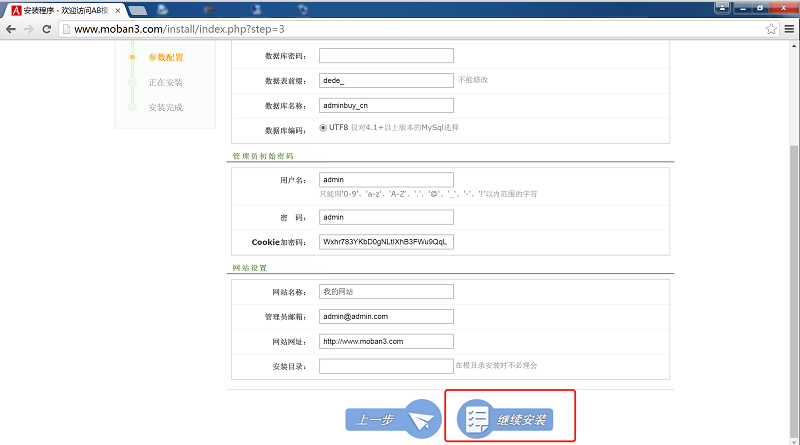Click the checklist icon on 继续安装
Viewport: 800px width, 445px height.
477,418
